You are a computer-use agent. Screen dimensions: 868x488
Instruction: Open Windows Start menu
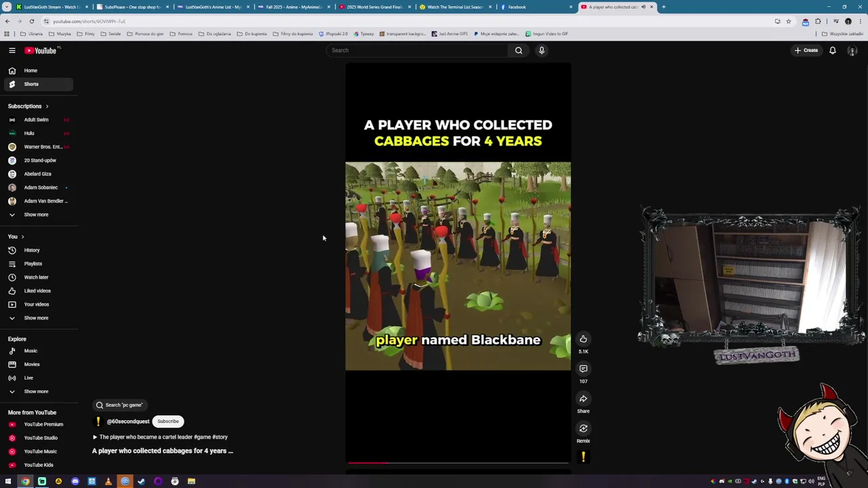(8, 481)
